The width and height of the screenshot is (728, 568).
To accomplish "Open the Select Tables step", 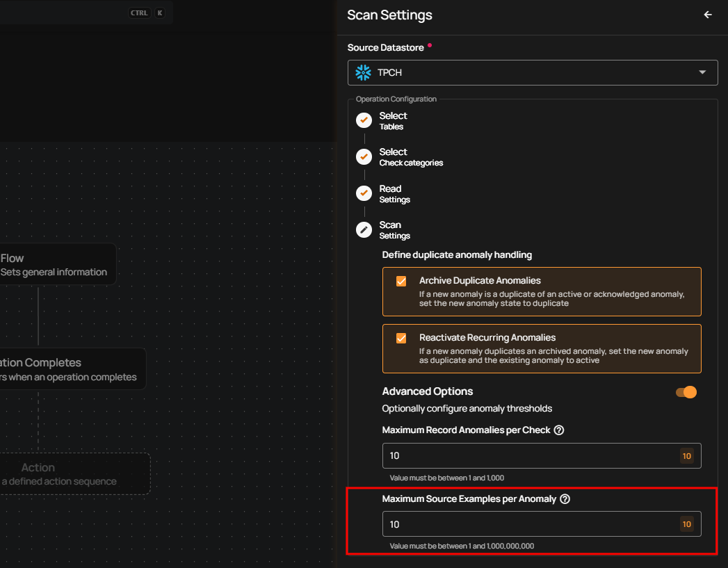I will pos(393,120).
